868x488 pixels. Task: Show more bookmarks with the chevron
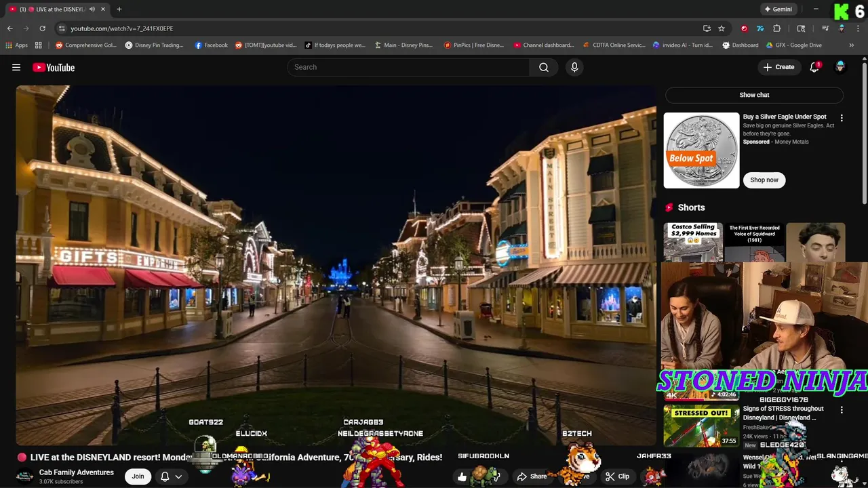pyautogui.click(x=852, y=45)
